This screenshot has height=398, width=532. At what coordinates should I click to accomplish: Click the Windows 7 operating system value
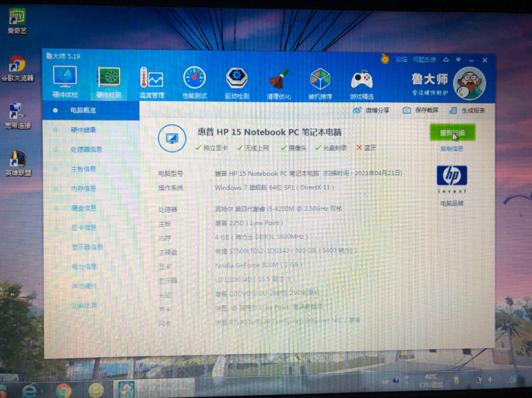[x=274, y=188]
